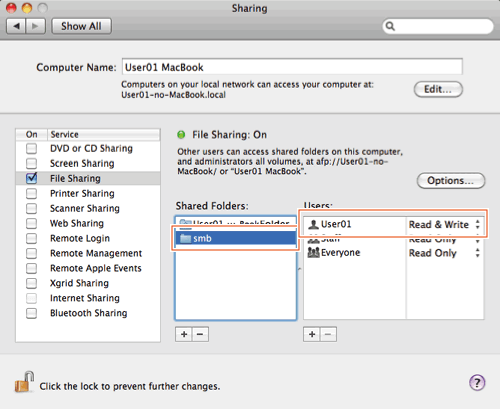Screen dimensions: 500x409
Task: Enable Remote Apple Events checkbox
Action: pyautogui.click(x=31, y=268)
